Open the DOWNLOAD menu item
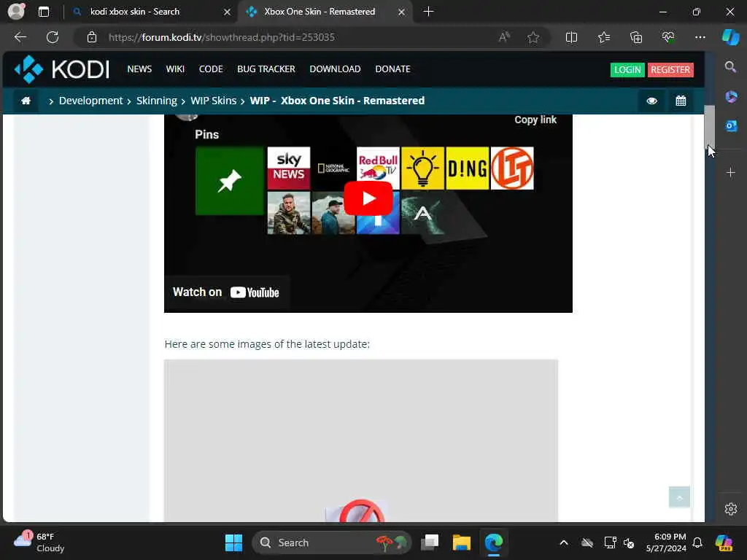 (x=335, y=69)
